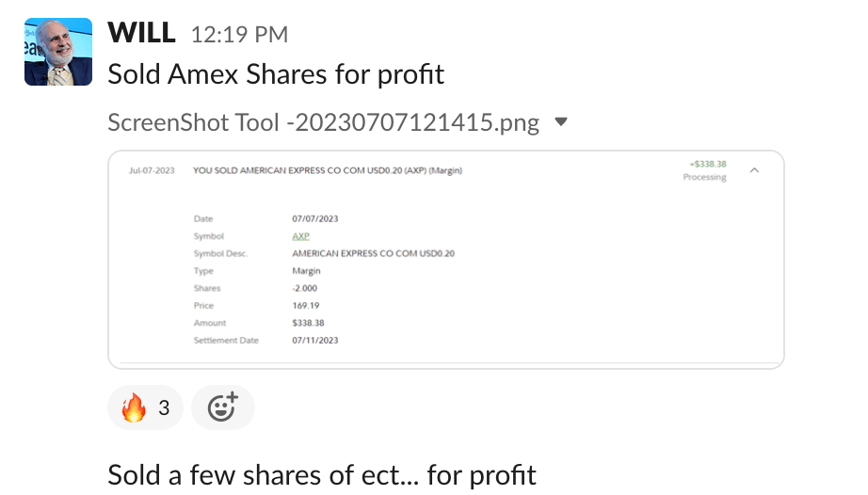Click the "Sold a few shares" message text

322,474
